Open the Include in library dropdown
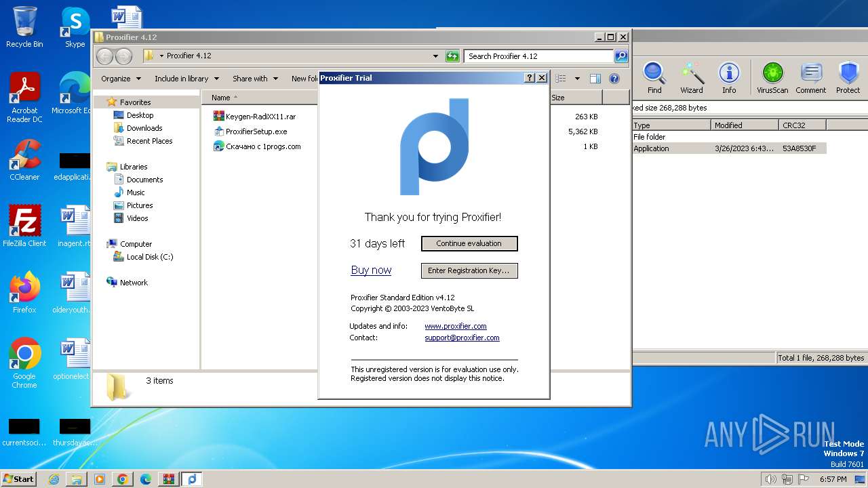 tap(186, 79)
